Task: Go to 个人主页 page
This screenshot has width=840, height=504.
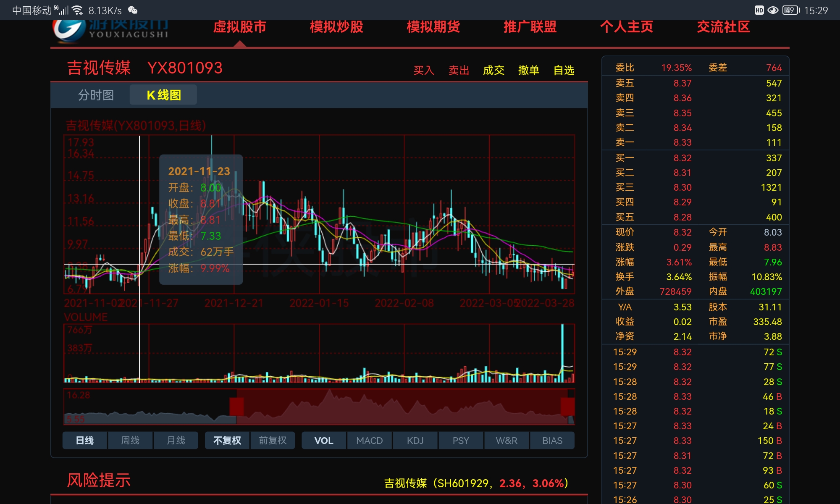Action: coord(627,27)
